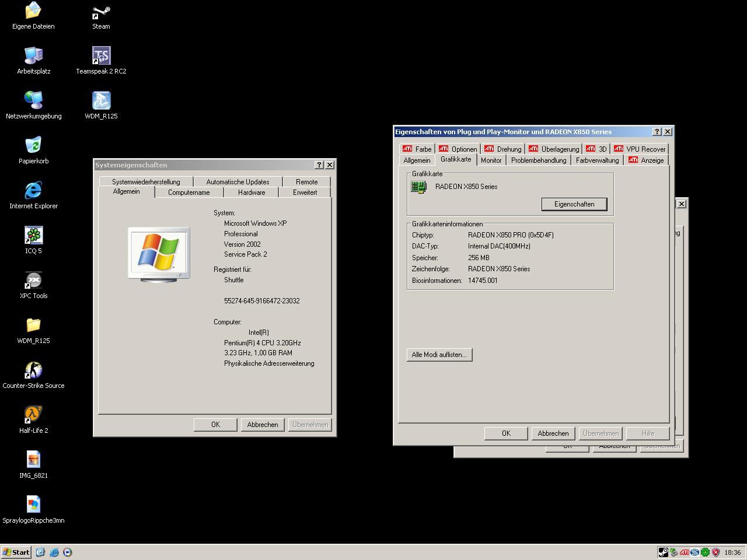747x560 pixels.
Task: Click the system clock showing 18:36
Action: 732,552
